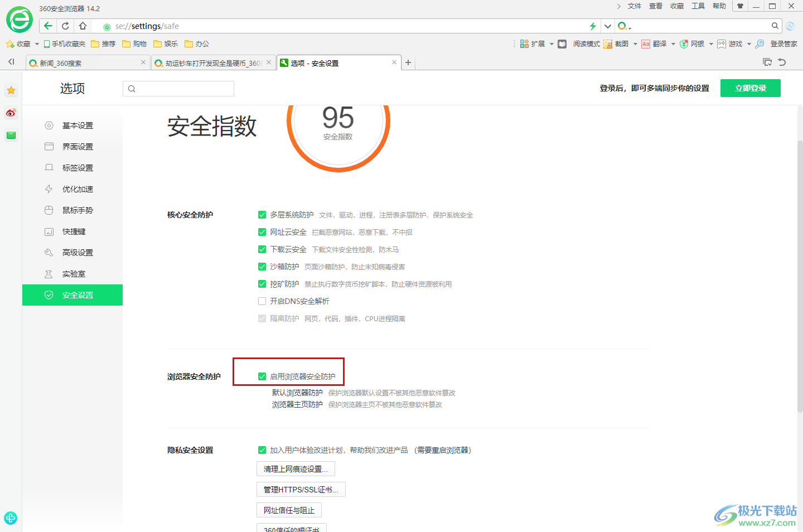Click 网址信任与阻止 button
This screenshot has height=532, width=803.
289,510
